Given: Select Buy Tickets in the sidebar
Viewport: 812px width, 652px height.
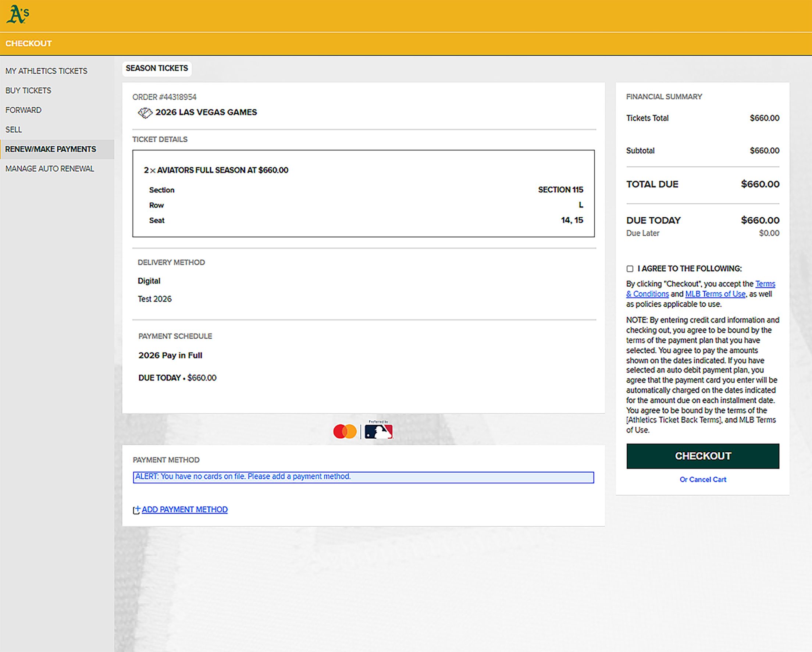Looking at the screenshot, I should [x=28, y=90].
